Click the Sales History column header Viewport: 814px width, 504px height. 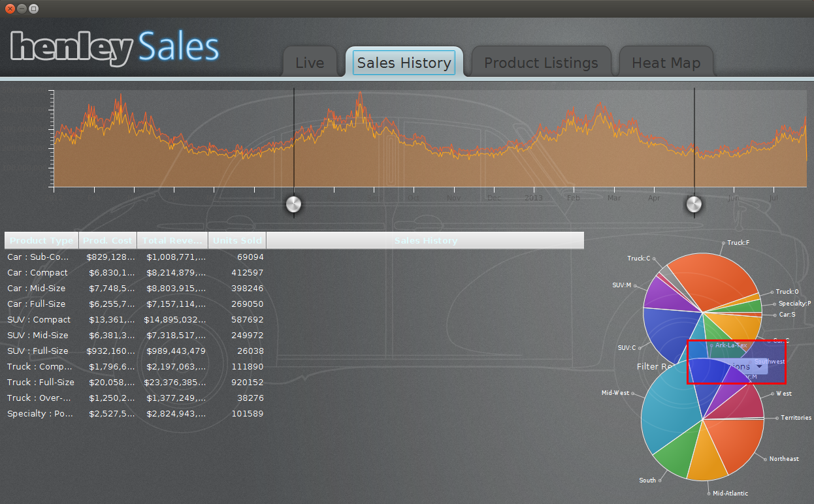click(x=425, y=241)
